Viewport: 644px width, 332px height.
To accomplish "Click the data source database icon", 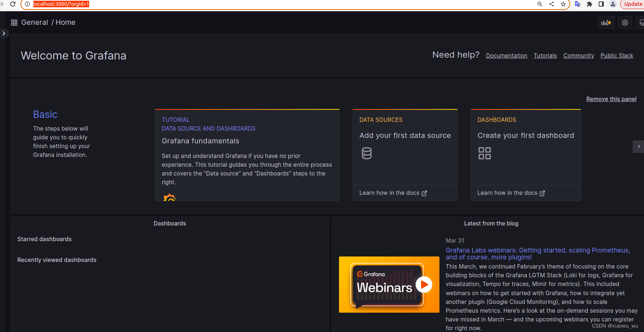I will (x=366, y=153).
